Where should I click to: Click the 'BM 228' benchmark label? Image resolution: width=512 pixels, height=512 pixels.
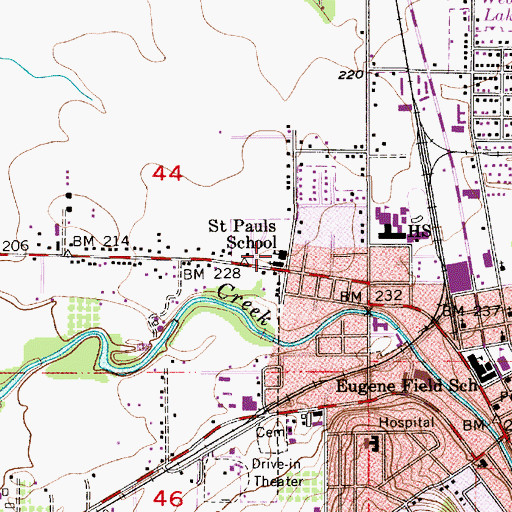tap(212, 274)
